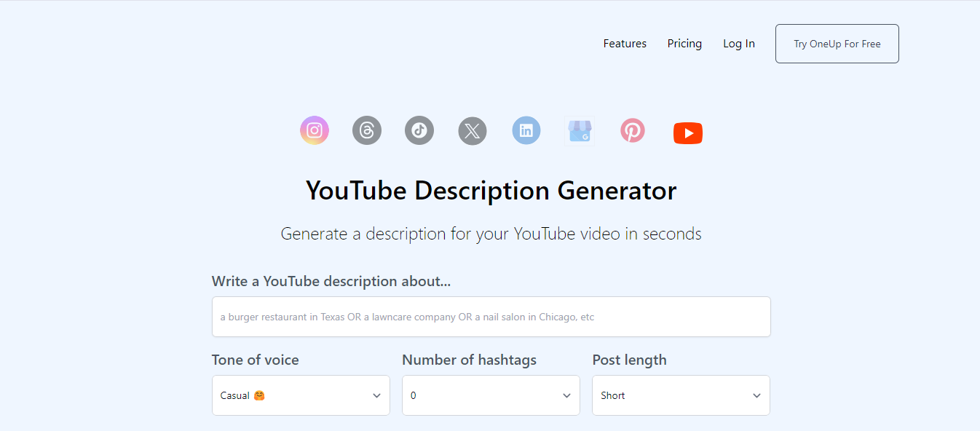Click the YouTube Description Generator heading

pyautogui.click(x=491, y=191)
